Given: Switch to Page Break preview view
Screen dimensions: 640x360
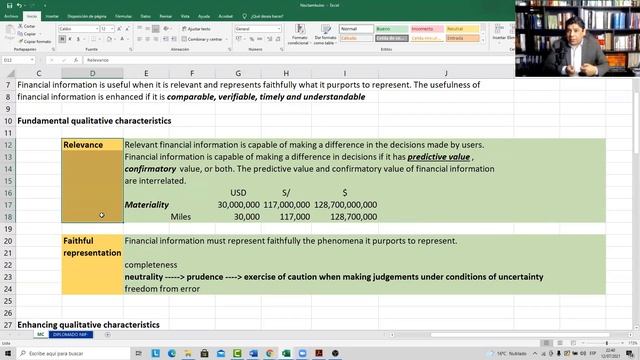Looking at the screenshot, I should [573, 343].
